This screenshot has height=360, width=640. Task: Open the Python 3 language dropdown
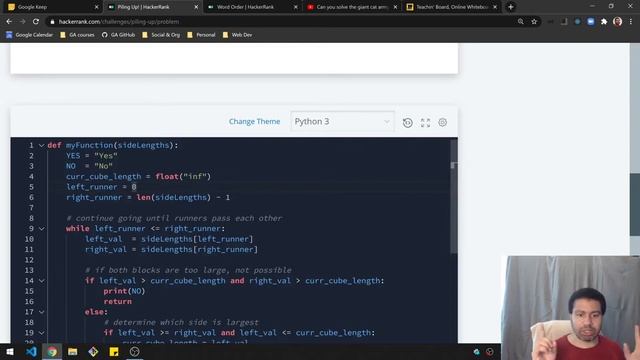coord(342,122)
